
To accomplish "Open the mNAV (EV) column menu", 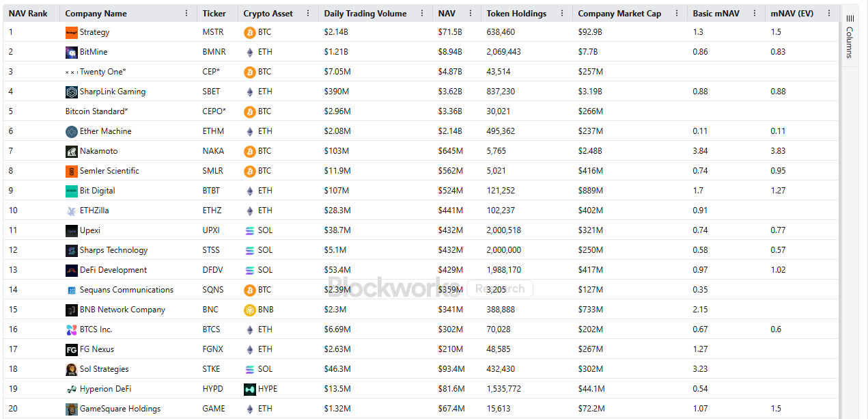I will coord(829,13).
